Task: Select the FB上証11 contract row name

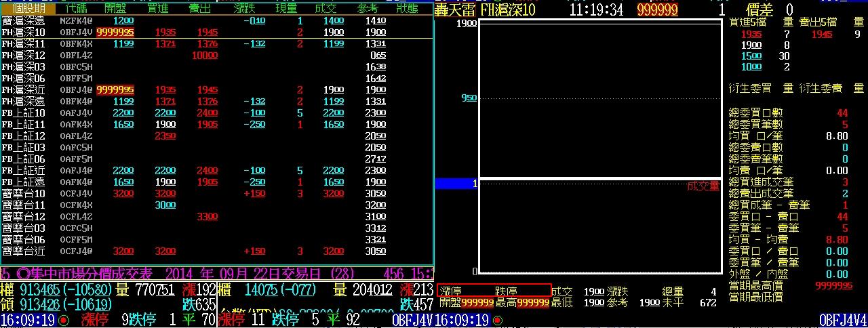Action: [x=24, y=125]
